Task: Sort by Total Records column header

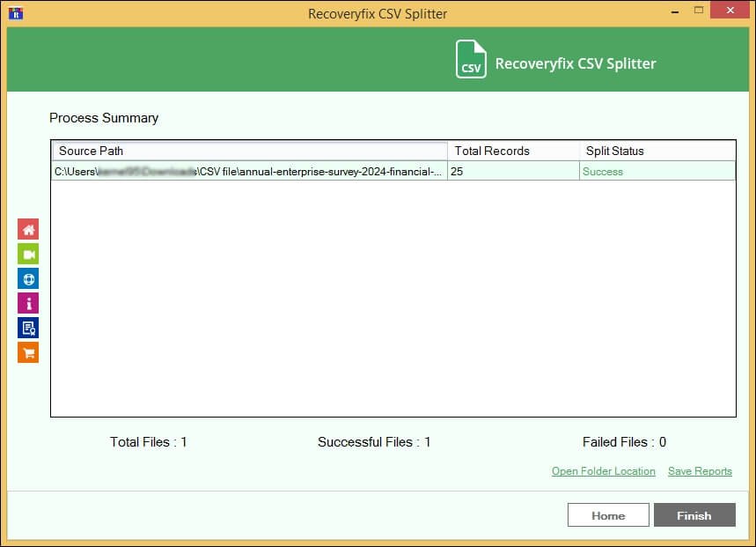Action: pos(513,151)
